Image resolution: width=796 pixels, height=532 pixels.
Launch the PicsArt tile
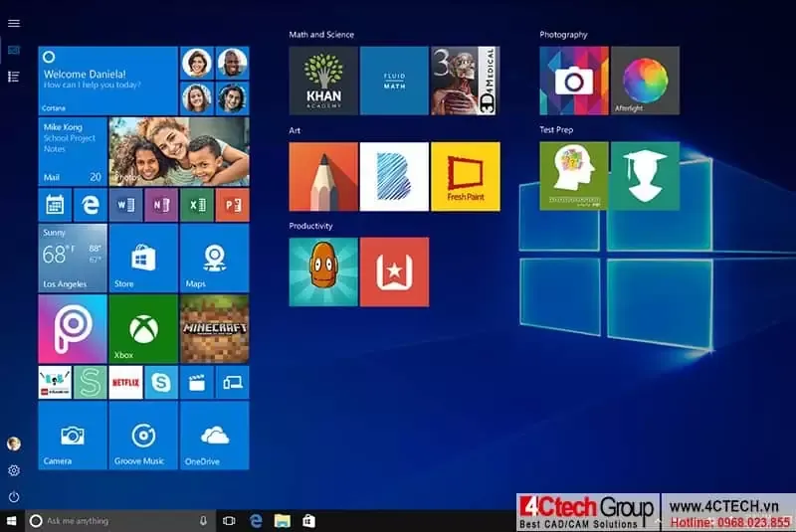pos(73,329)
